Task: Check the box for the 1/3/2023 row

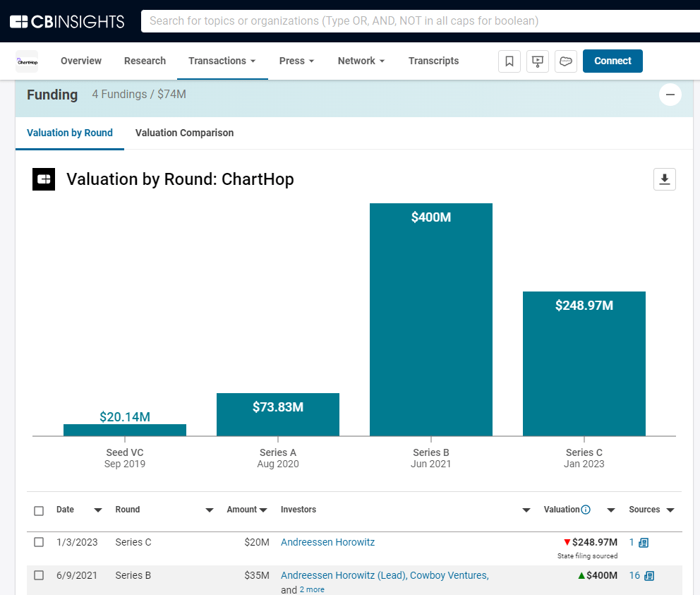Action: pos(39,542)
